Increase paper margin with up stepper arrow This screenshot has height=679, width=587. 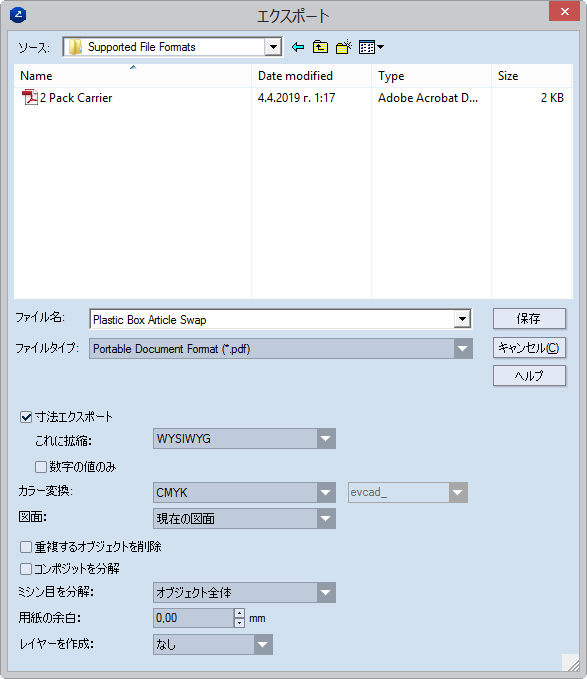pyautogui.click(x=239, y=613)
